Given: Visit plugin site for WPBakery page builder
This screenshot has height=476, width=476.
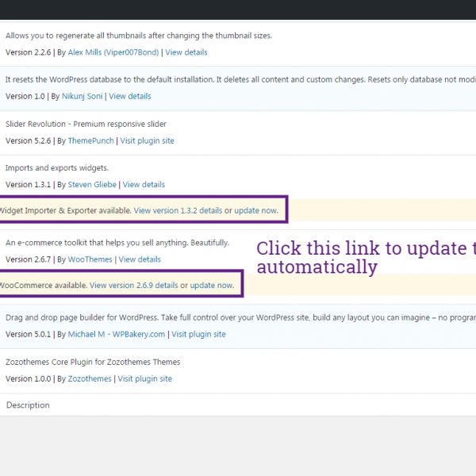Looking at the screenshot, I should 198,334.
